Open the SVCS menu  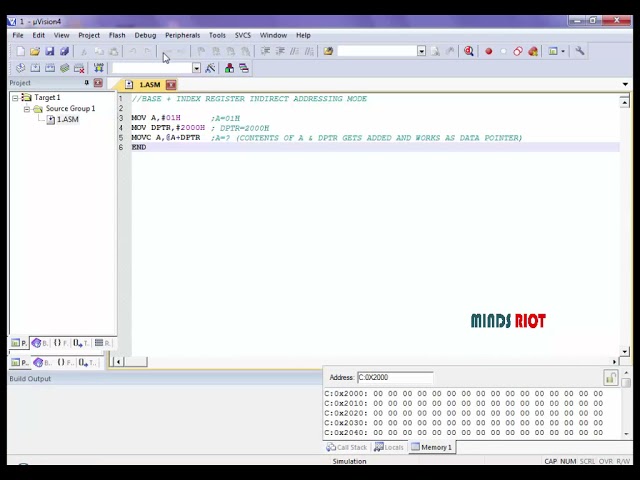pos(243,35)
